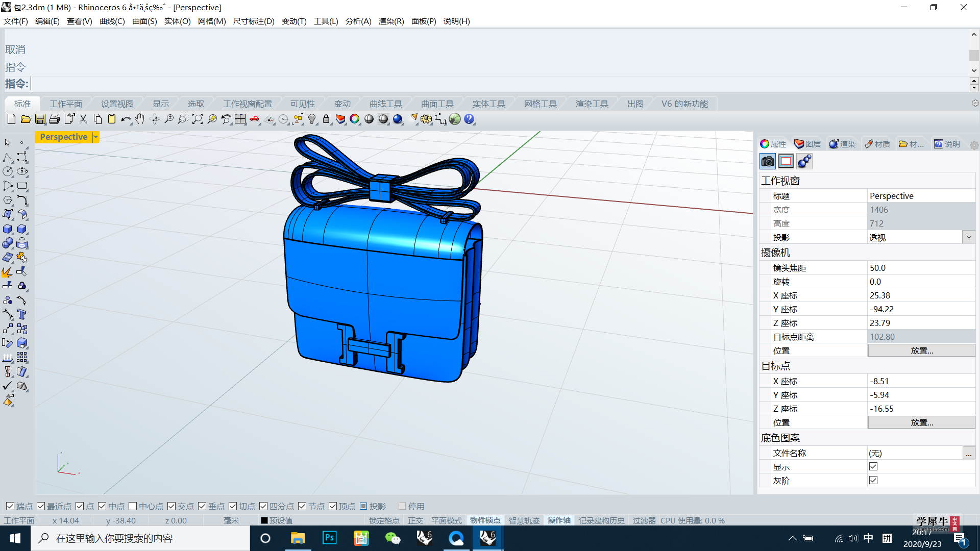Image resolution: width=980 pixels, height=551 pixels.
Task: Select the Text object T tool
Action: [x=22, y=314]
